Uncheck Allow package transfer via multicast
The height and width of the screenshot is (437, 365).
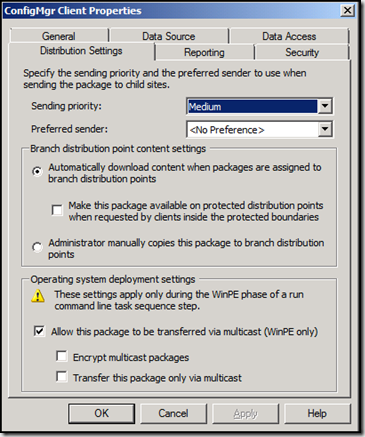[x=39, y=331]
